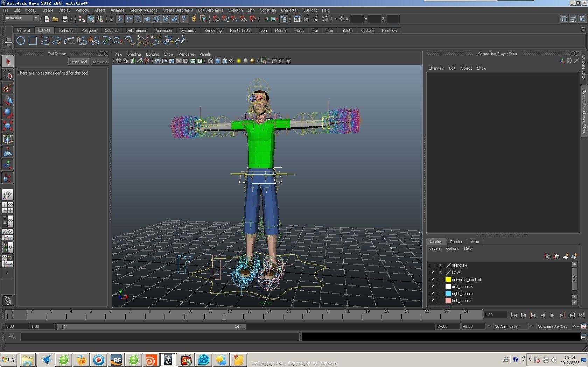Activate the Paint Selection tool

(x=8, y=87)
